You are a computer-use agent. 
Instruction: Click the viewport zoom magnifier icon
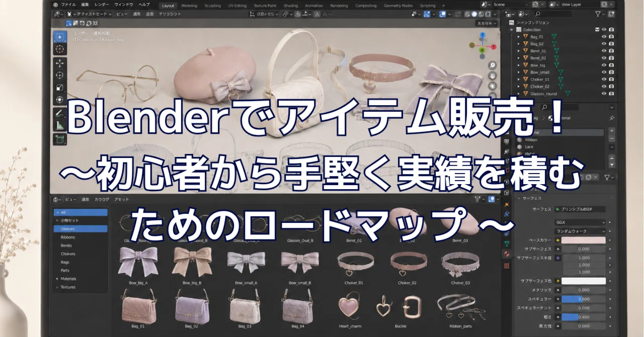click(492, 65)
